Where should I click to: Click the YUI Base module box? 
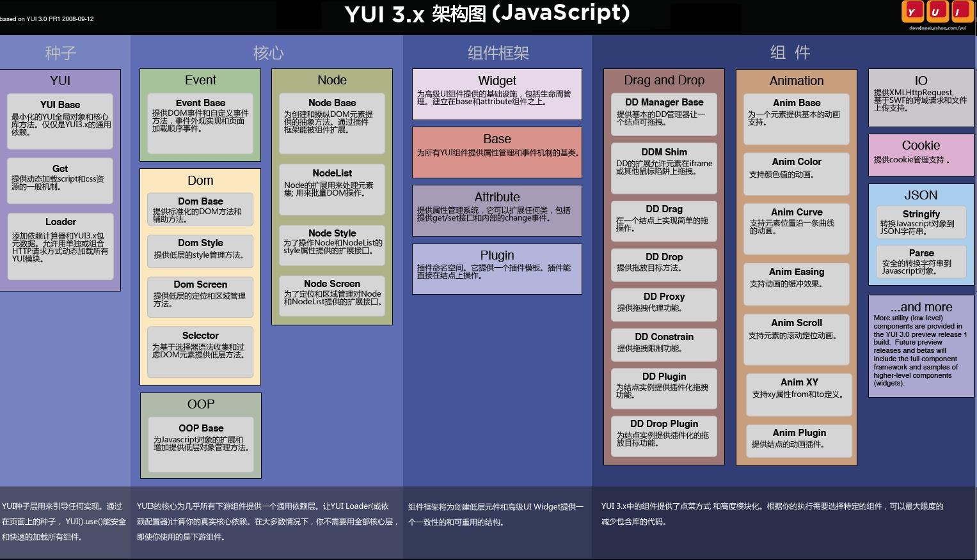[x=60, y=121]
